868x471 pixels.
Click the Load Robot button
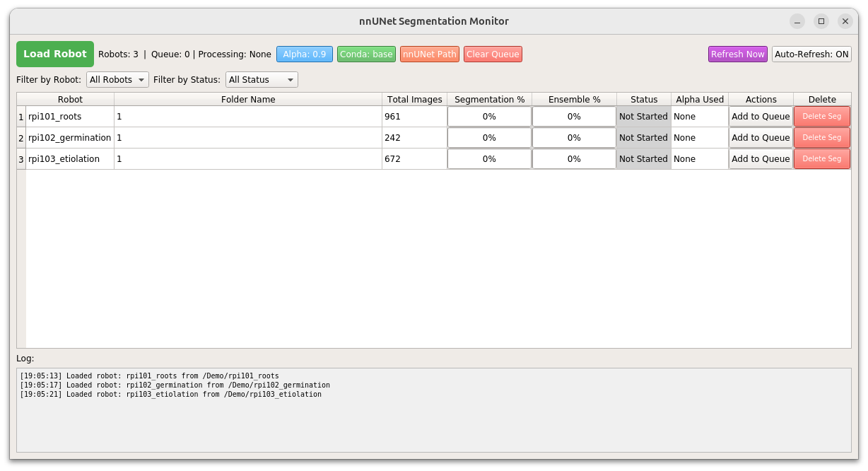point(54,54)
